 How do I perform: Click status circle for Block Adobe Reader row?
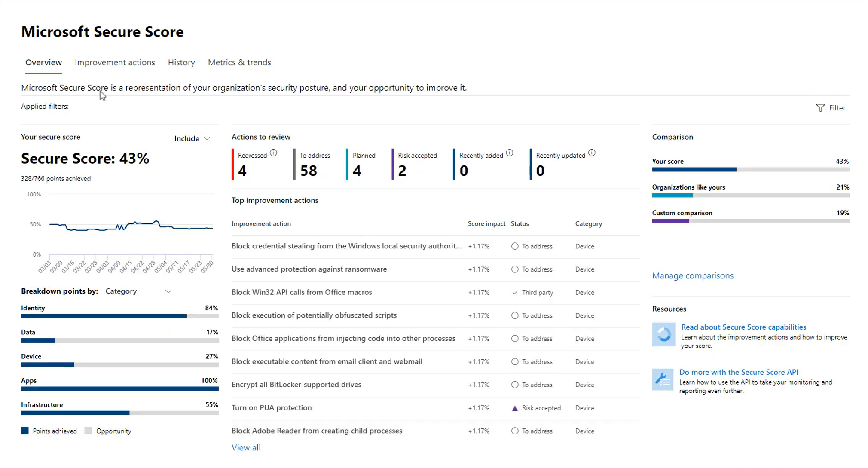(x=515, y=431)
